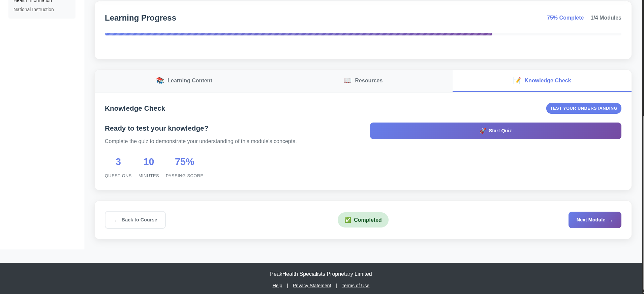Open the Privacy Statement footer link
This screenshot has height=294, width=644.
312,286
